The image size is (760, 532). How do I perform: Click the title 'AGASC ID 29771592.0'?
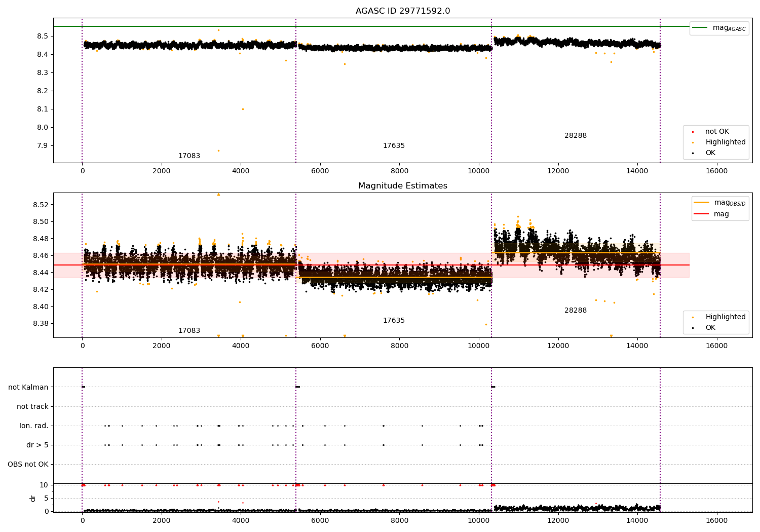click(x=403, y=11)
